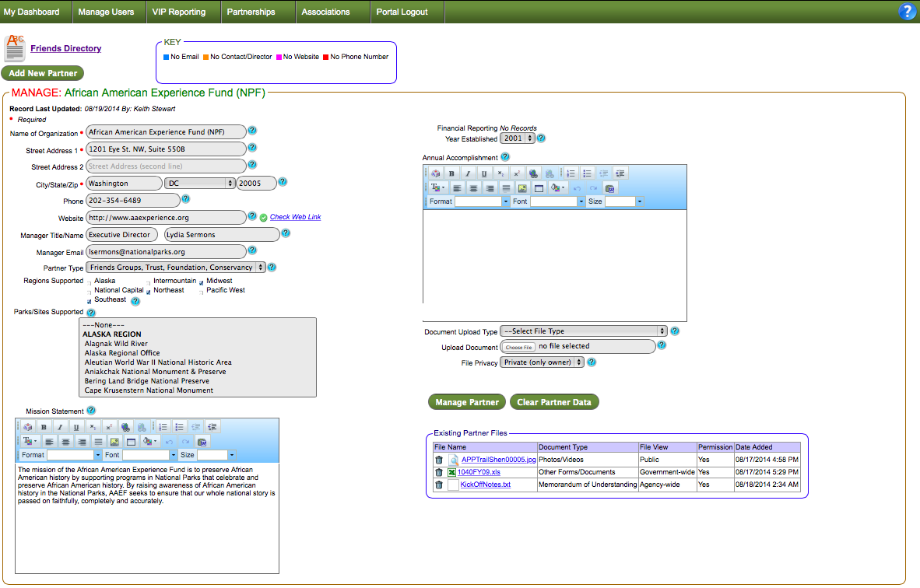Check the Alaska region checkbox

[x=89, y=282]
